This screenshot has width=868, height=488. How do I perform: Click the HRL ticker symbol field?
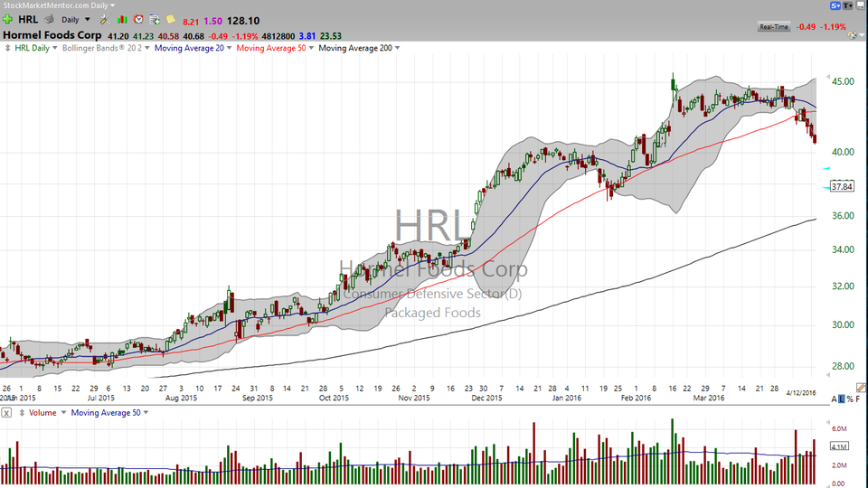pos(28,19)
